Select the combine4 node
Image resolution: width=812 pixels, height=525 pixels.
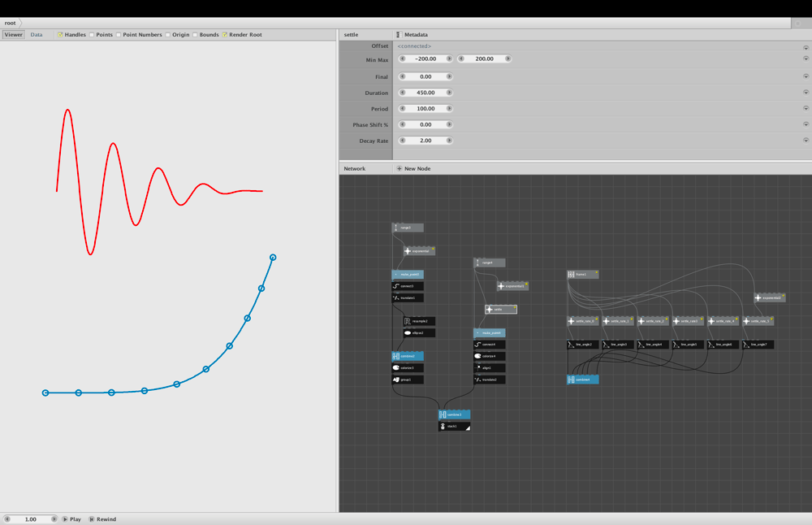coord(582,380)
